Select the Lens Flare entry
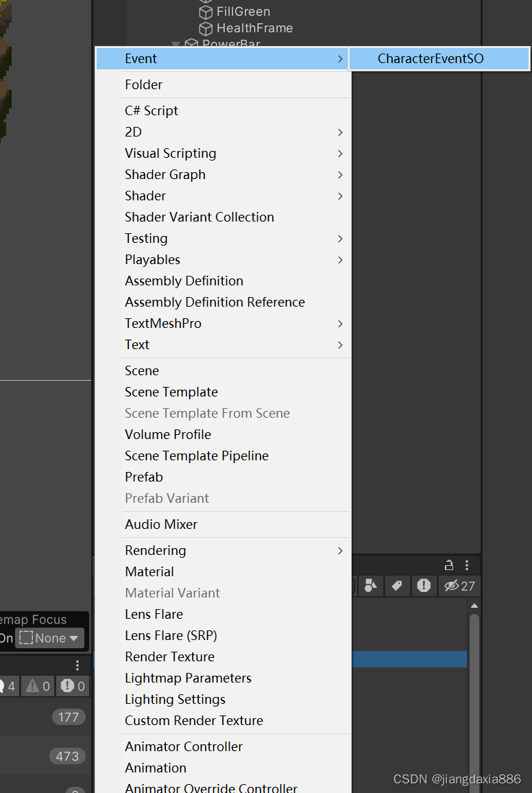Screen dimensions: 532x793 click(223, 614)
